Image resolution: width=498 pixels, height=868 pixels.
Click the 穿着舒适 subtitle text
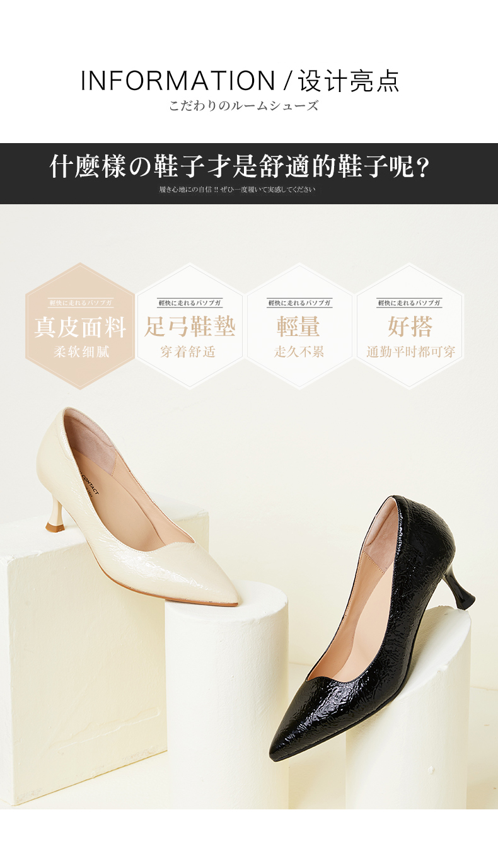click(188, 352)
